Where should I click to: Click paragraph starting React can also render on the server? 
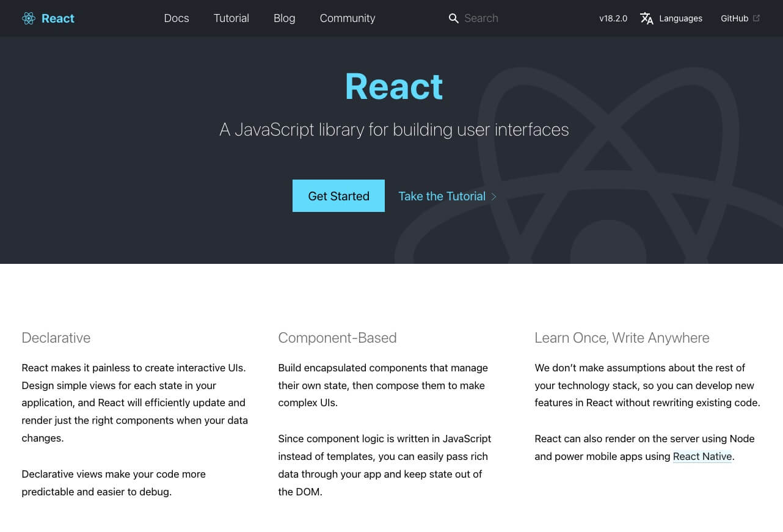[x=645, y=448]
